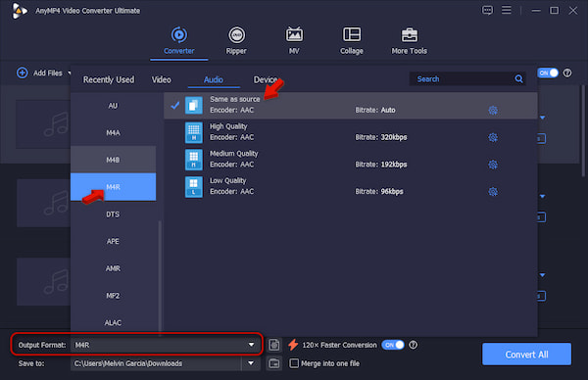Open the Save to path dropdown
588x380 pixels.
(x=251, y=363)
